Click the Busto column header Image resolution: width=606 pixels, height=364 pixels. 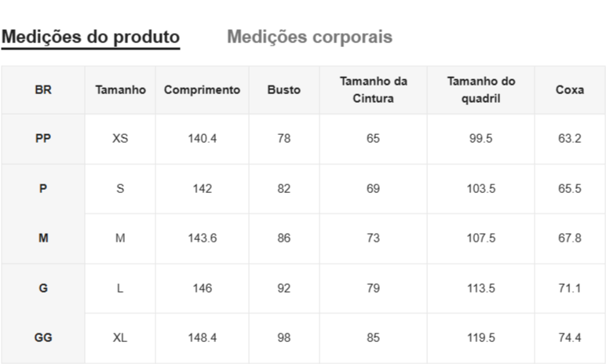[x=283, y=90]
